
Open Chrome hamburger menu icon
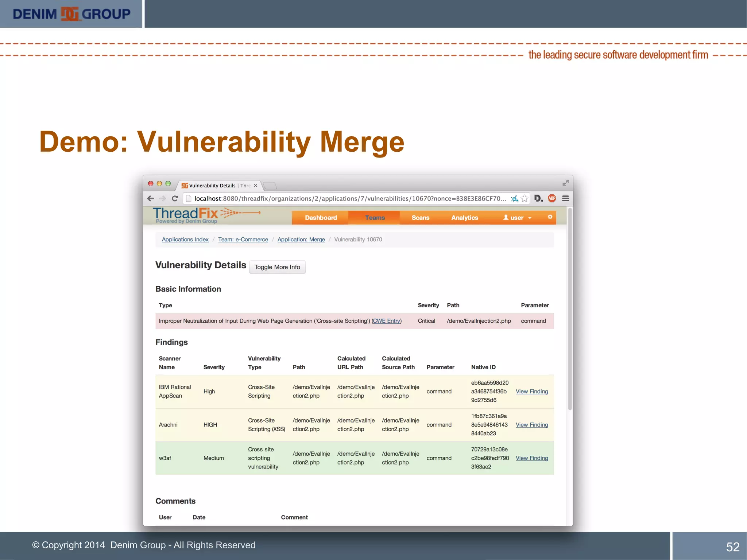tap(565, 198)
